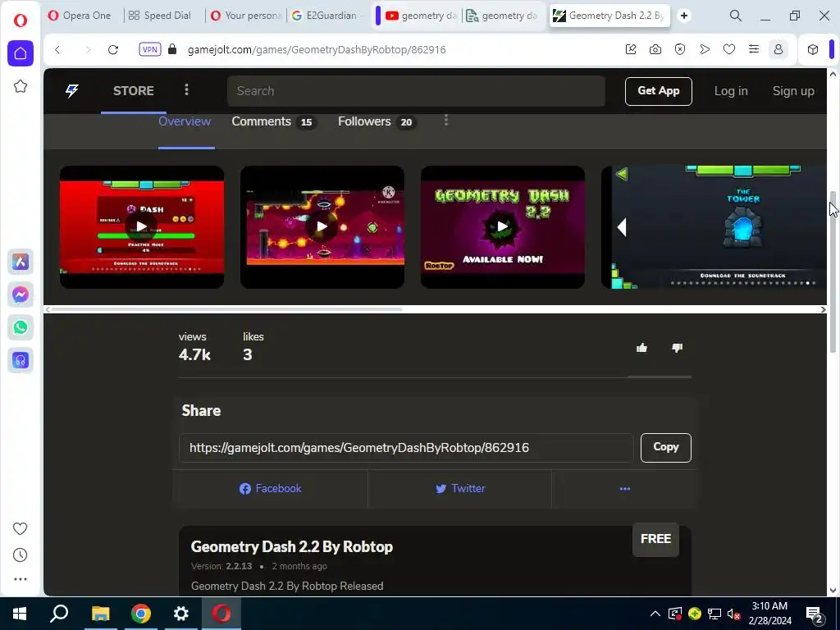Switch to the Speed Dial tab
The width and height of the screenshot is (840, 630).
(x=161, y=16)
